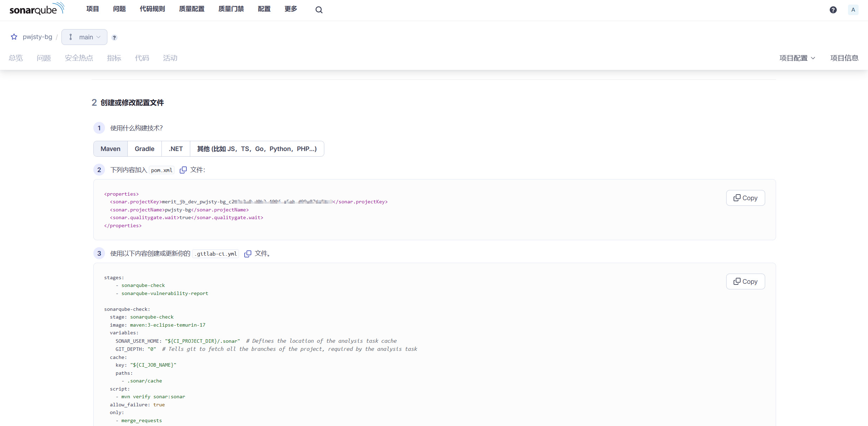Select the Gradle build option
Image resolution: width=868 pixels, height=426 pixels.
pos(144,149)
